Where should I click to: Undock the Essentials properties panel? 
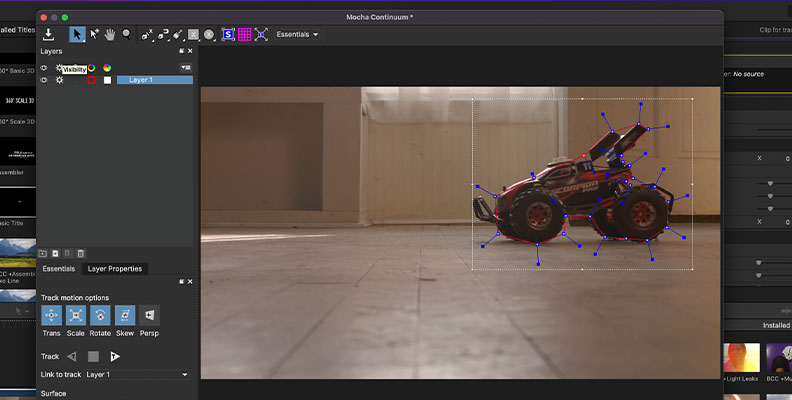coord(182,282)
